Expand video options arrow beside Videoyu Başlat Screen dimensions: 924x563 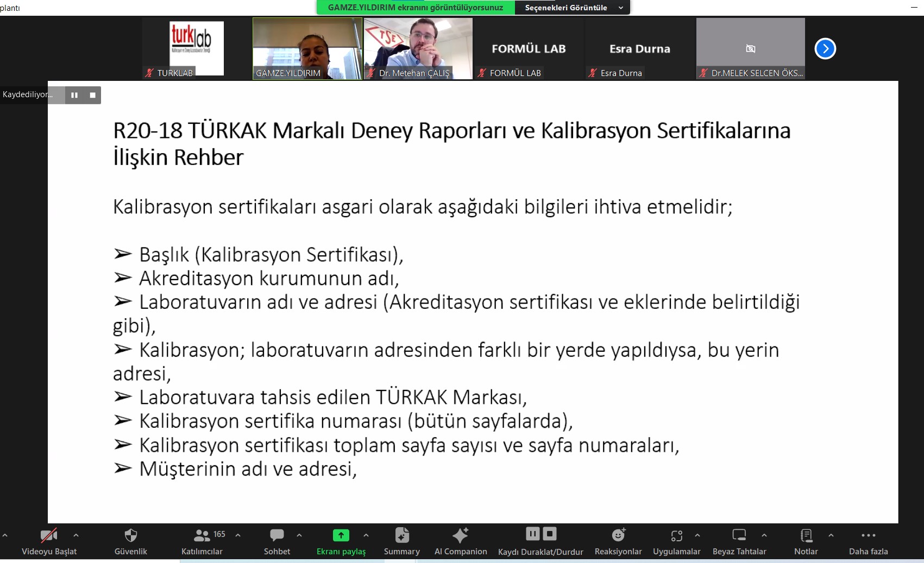click(76, 535)
